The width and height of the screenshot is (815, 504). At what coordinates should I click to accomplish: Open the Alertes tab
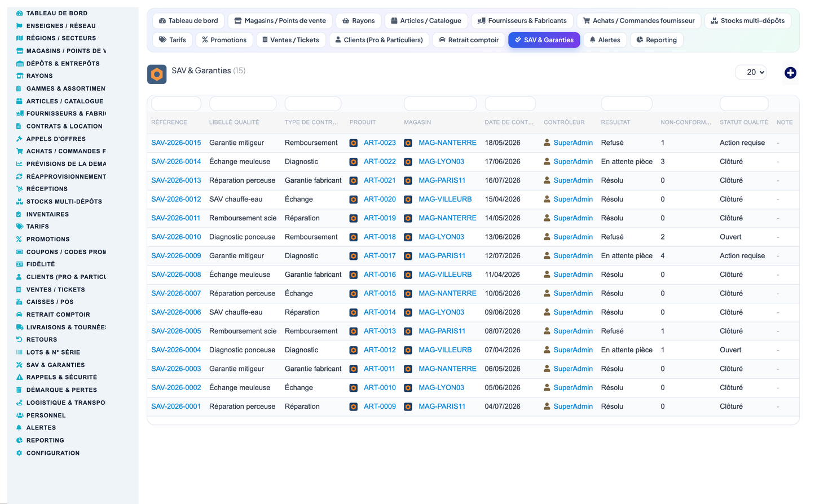point(605,40)
